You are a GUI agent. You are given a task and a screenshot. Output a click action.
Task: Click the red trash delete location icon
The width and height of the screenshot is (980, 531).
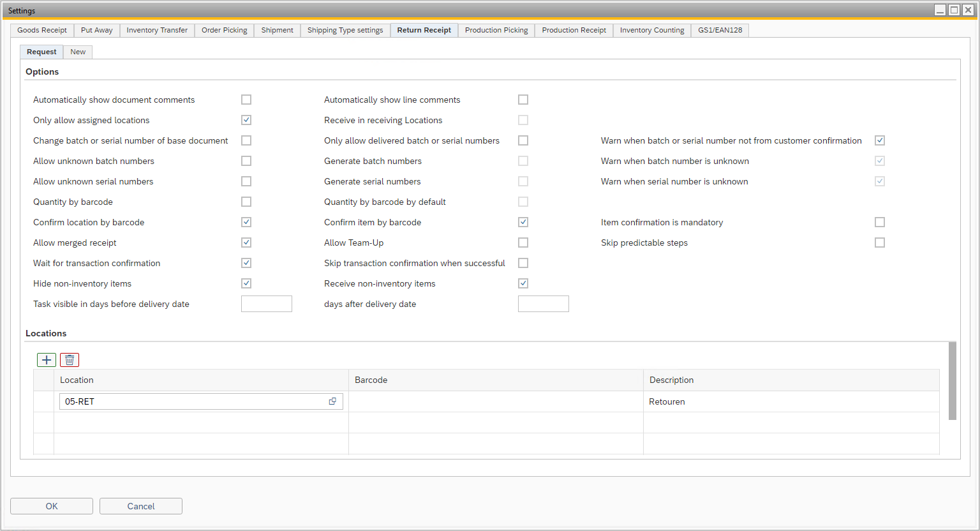pos(70,360)
